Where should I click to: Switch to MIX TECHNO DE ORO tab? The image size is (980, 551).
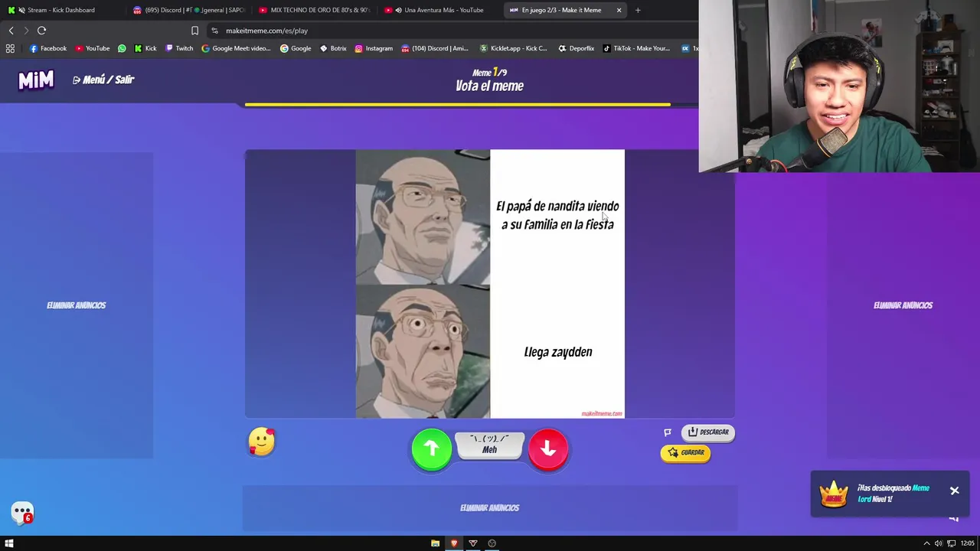(x=314, y=10)
